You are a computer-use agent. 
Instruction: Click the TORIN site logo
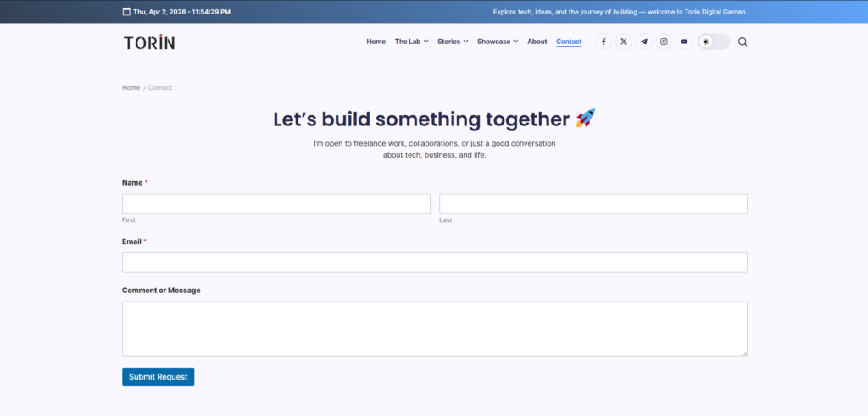(x=149, y=42)
